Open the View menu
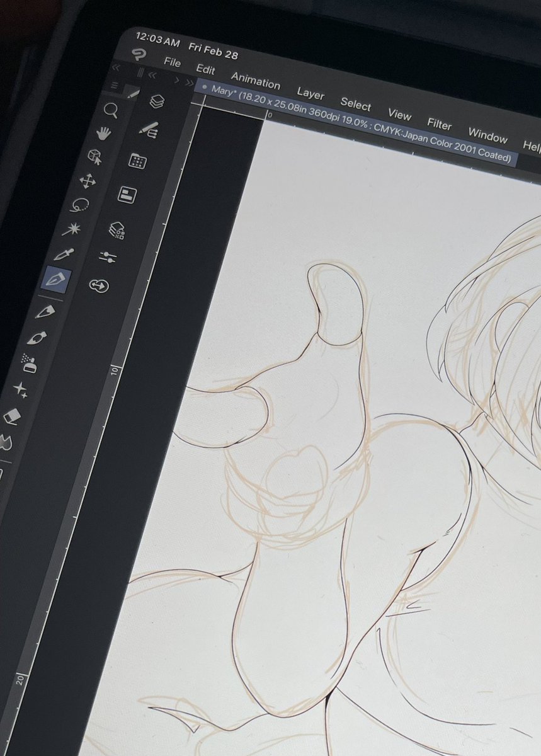This screenshot has width=541, height=756. (x=399, y=115)
